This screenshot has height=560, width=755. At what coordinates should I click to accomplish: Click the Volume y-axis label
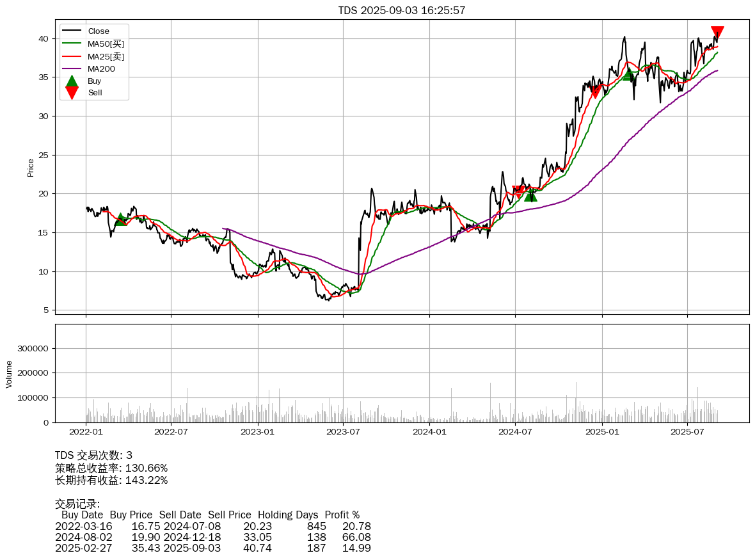[x=9, y=374]
